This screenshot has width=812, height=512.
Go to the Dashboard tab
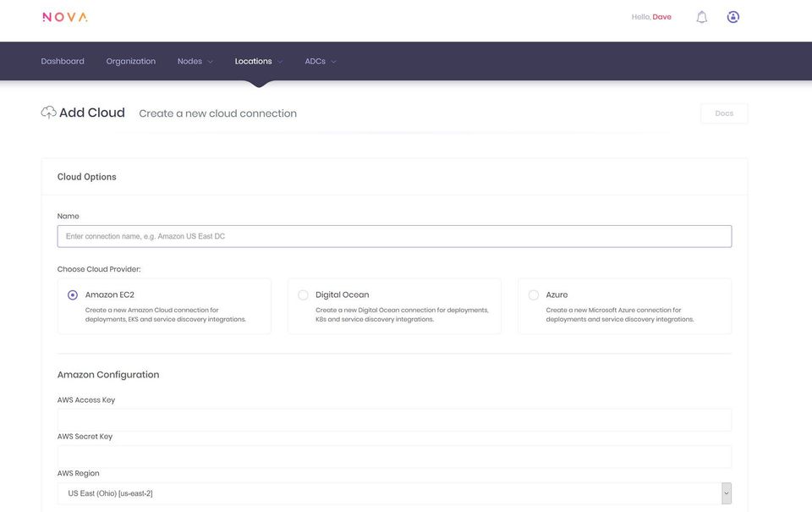63,61
